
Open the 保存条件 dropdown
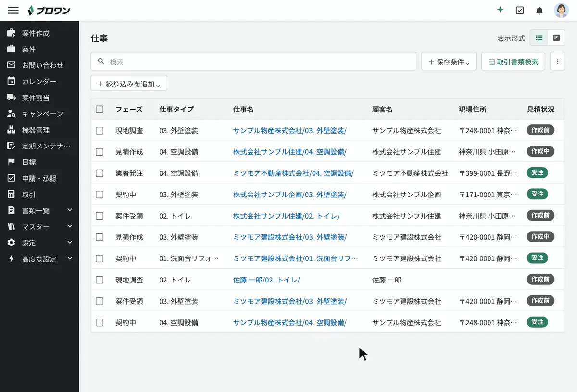pyautogui.click(x=449, y=61)
